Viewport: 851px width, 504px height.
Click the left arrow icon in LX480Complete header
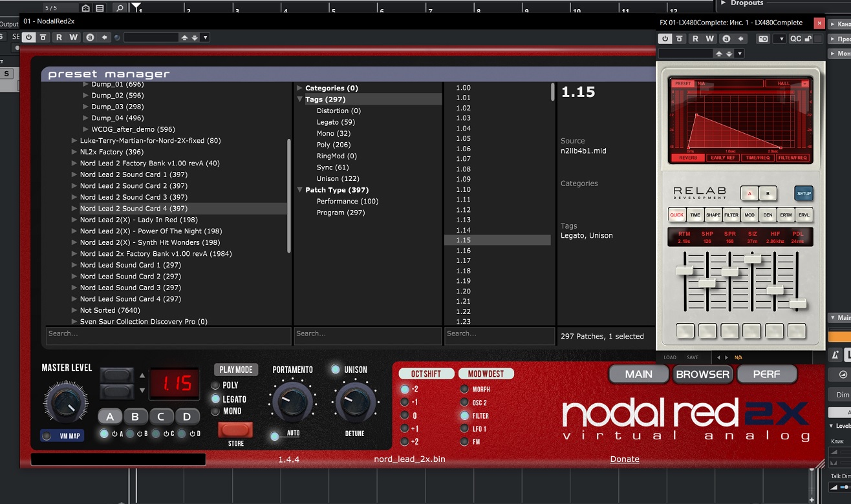(740, 39)
